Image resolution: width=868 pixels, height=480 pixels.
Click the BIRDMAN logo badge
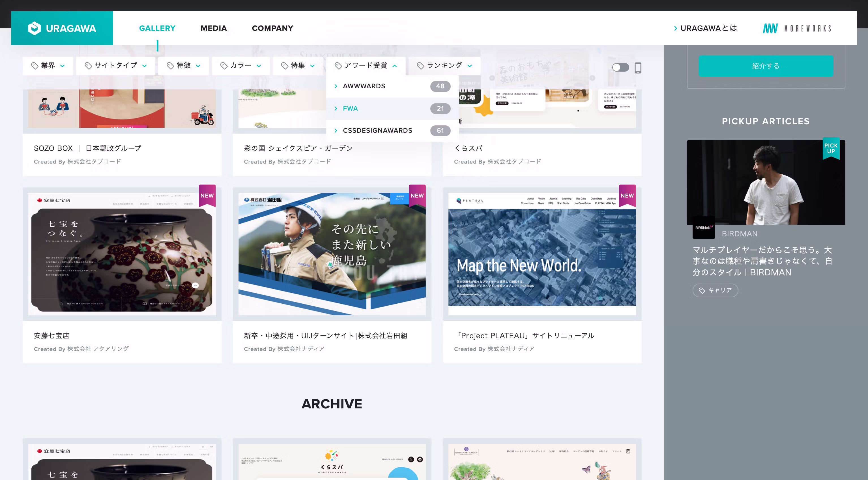click(704, 228)
